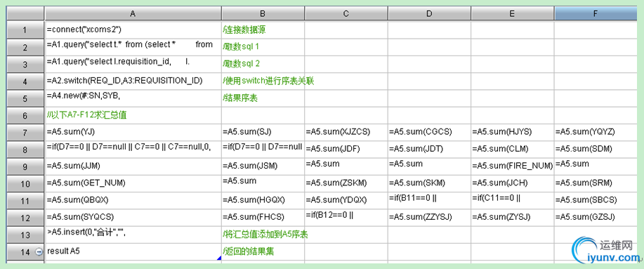Select row 13 header

(x=25, y=235)
